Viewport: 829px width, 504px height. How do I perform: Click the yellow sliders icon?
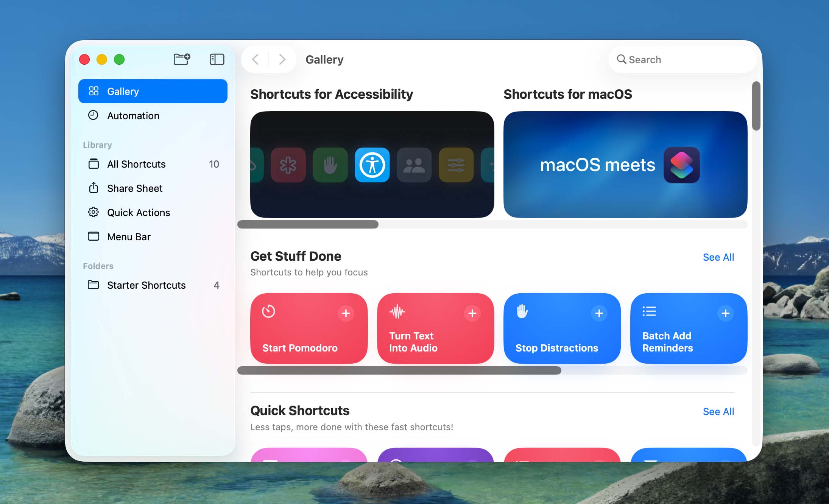click(x=456, y=165)
